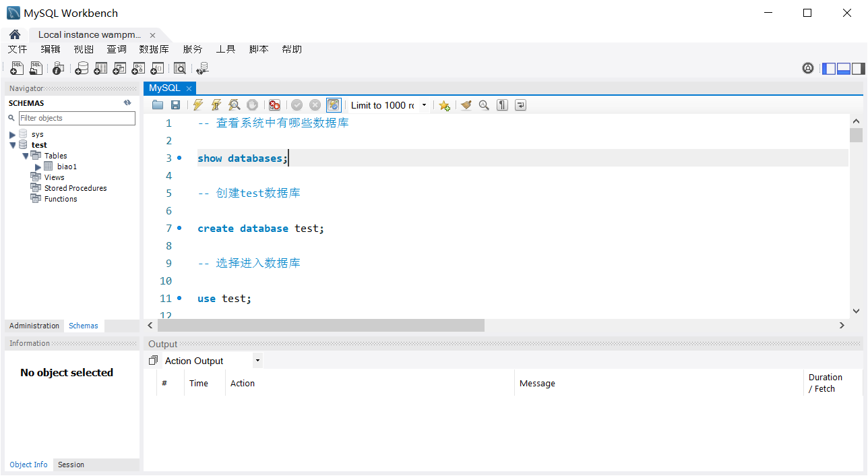Go to the Workbench home screen
The width and height of the screenshot is (868, 476).
click(15, 34)
